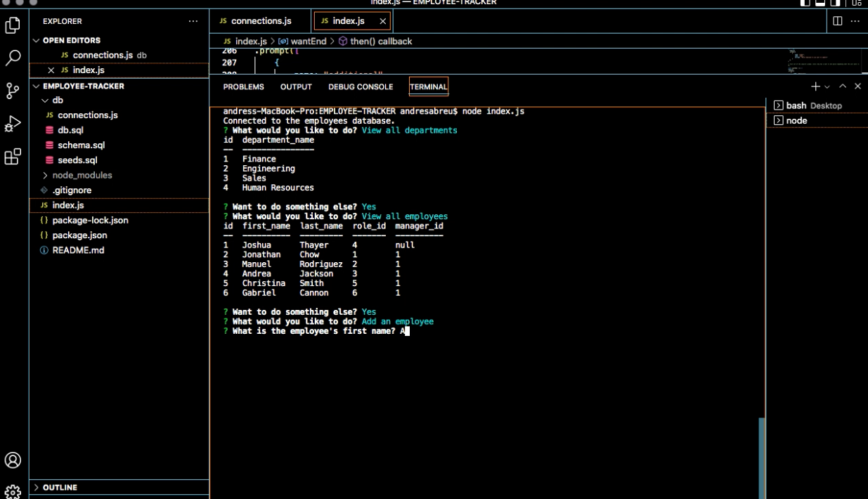
Task: Open the DEBUG CONSOLE panel tab
Action: 361,86
